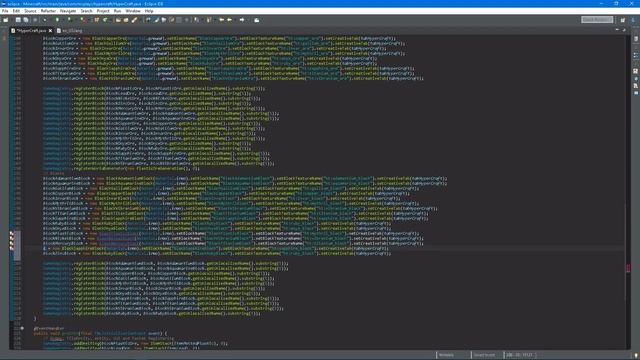
Task: Click the New Java Class icon
Action: pos(105,20)
